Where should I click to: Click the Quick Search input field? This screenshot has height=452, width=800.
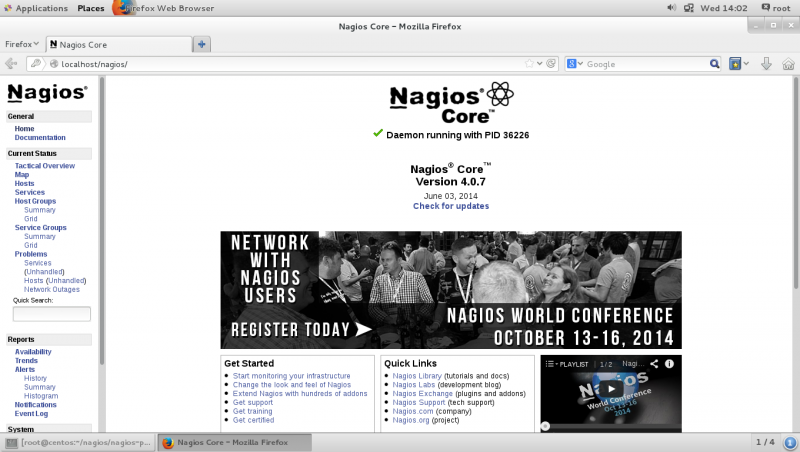click(x=51, y=314)
